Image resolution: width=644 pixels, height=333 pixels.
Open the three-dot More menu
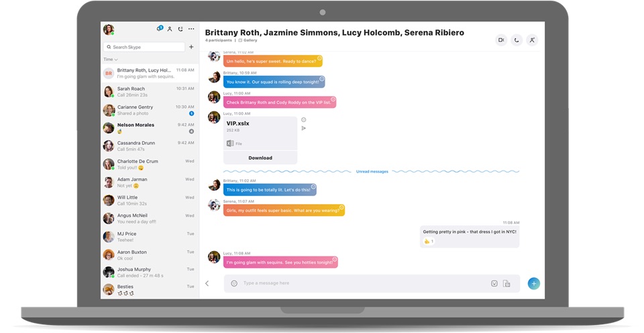point(191,29)
